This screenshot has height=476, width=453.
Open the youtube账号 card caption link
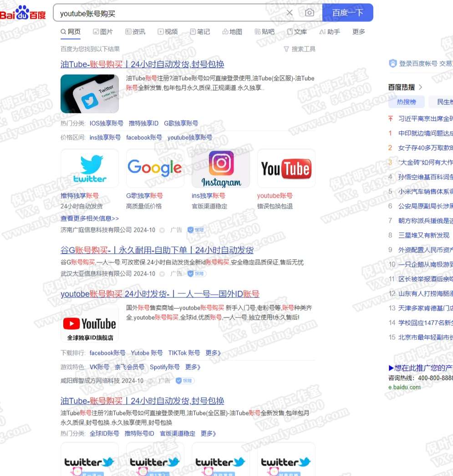(275, 196)
